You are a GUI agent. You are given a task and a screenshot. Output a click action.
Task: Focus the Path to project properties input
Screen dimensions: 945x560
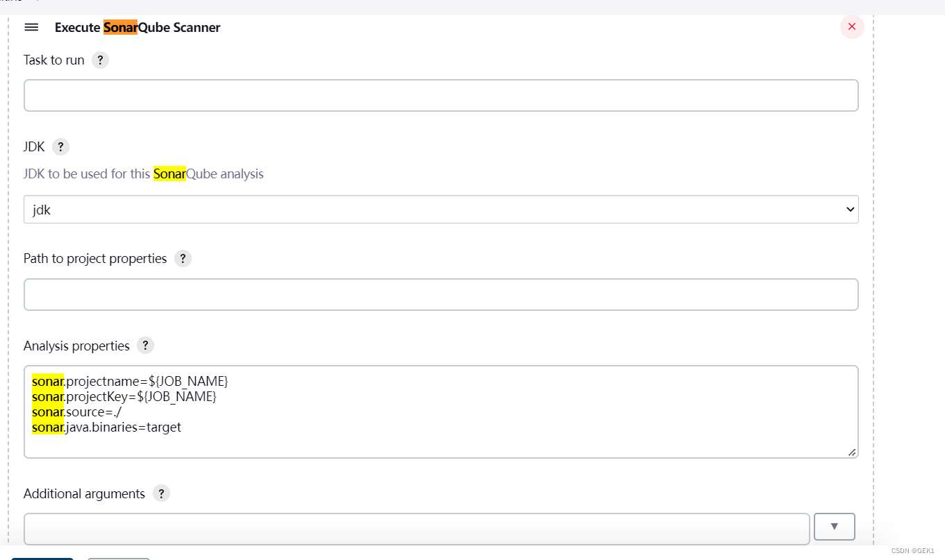pos(441,295)
